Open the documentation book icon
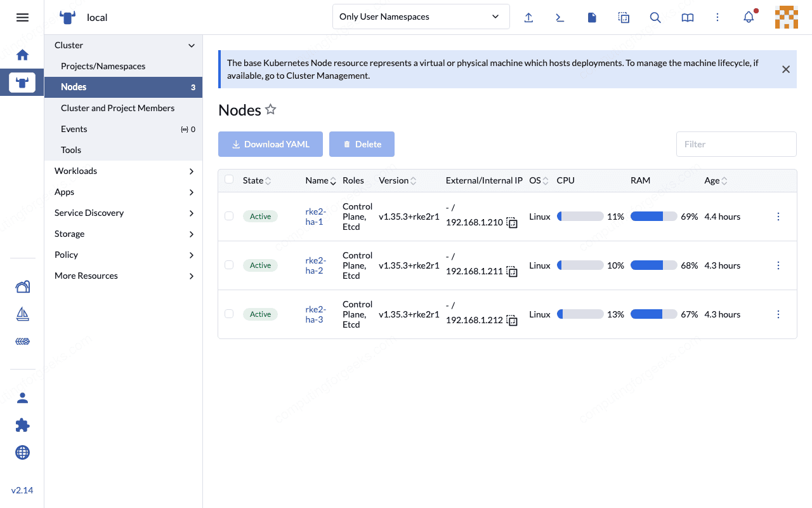 click(687, 17)
